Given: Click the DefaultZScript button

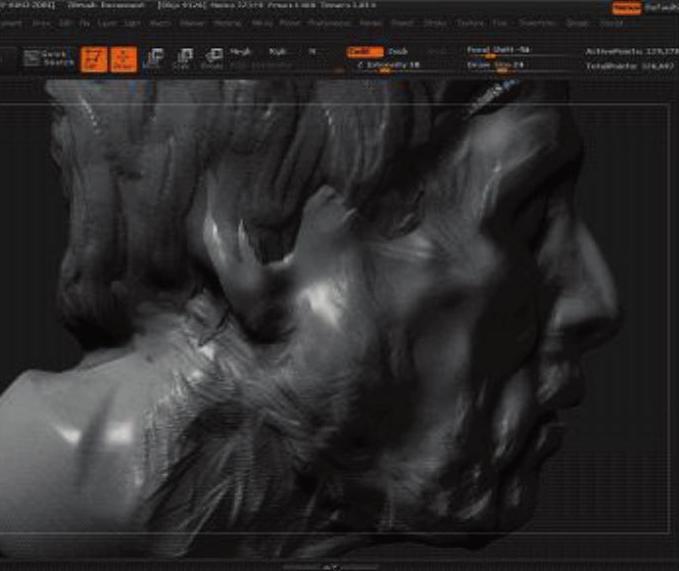Looking at the screenshot, I should [663, 8].
